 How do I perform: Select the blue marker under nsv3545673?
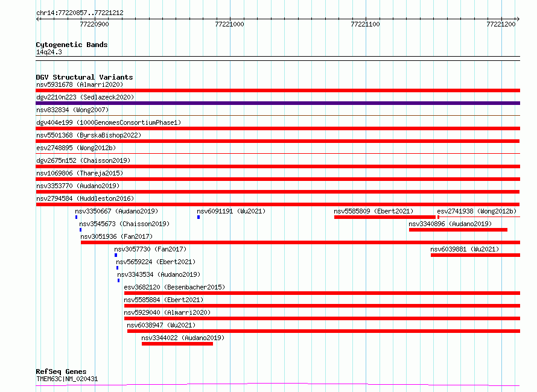tap(80, 230)
